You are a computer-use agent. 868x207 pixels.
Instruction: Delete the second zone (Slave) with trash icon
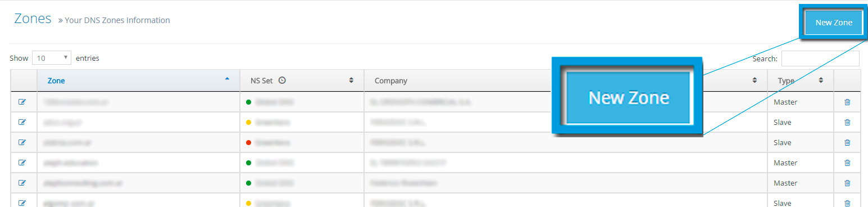pos(847,122)
